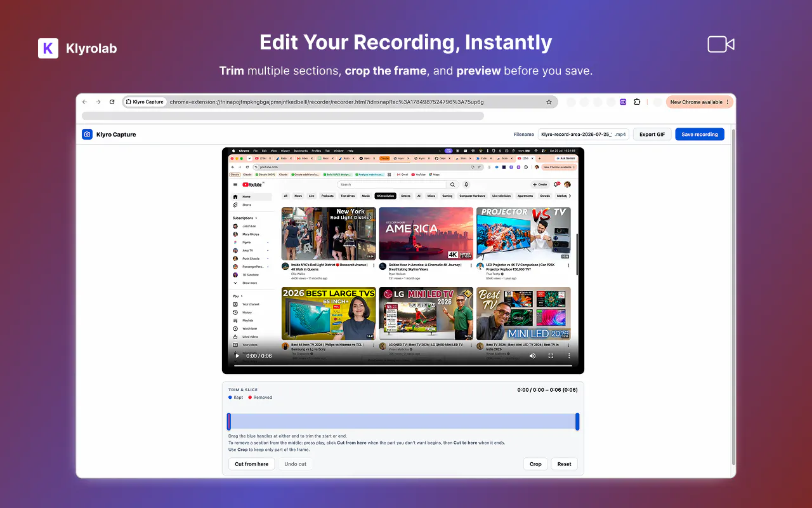The height and width of the screenshot is (508, 812).
Task: Open the 'Golden Hour America' thumbnail
Action: [426, 234]
